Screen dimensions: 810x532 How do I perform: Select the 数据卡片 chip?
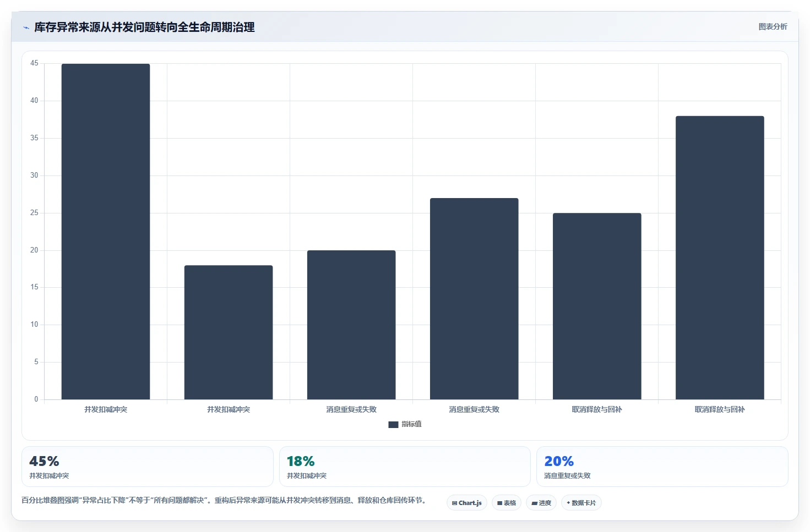coord(581,503)
